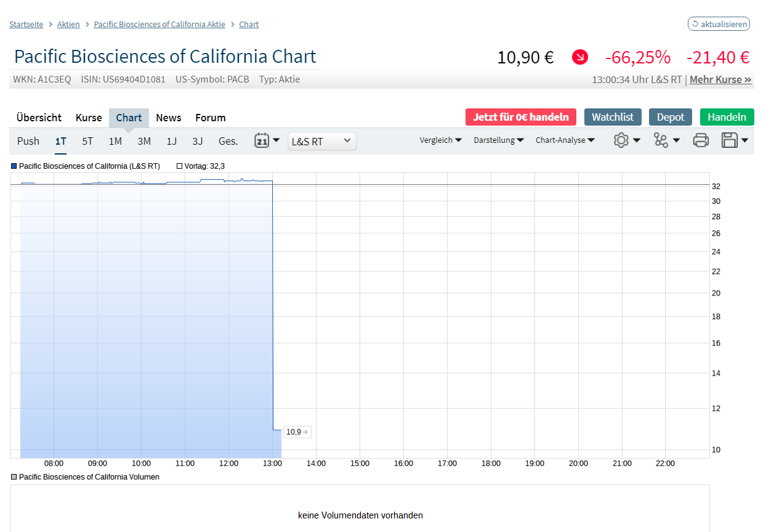Open the gear settings icon
The image size is (766, 532).
point(621,140)
